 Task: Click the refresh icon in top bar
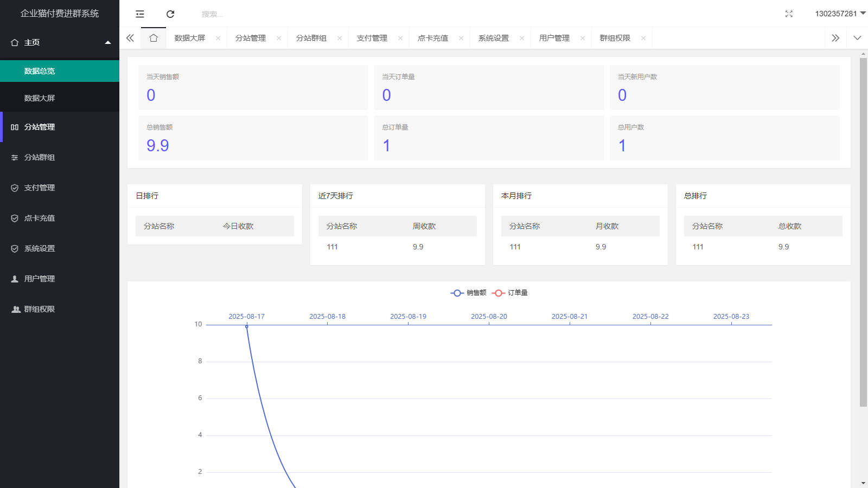(170, 14)
